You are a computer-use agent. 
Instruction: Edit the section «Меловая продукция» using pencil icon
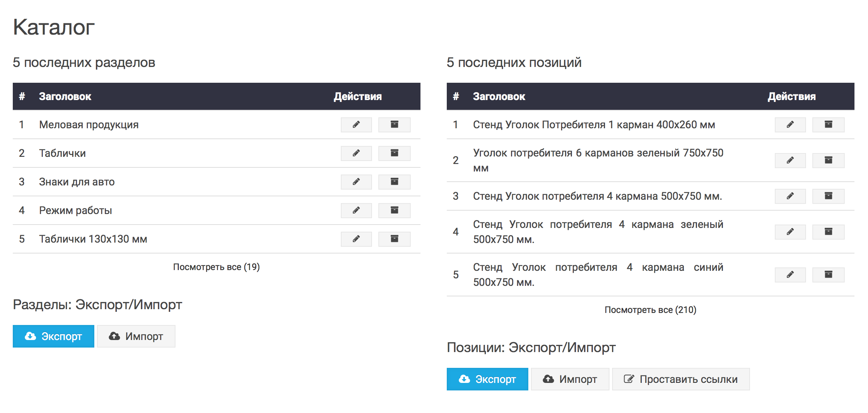point(356,125)
